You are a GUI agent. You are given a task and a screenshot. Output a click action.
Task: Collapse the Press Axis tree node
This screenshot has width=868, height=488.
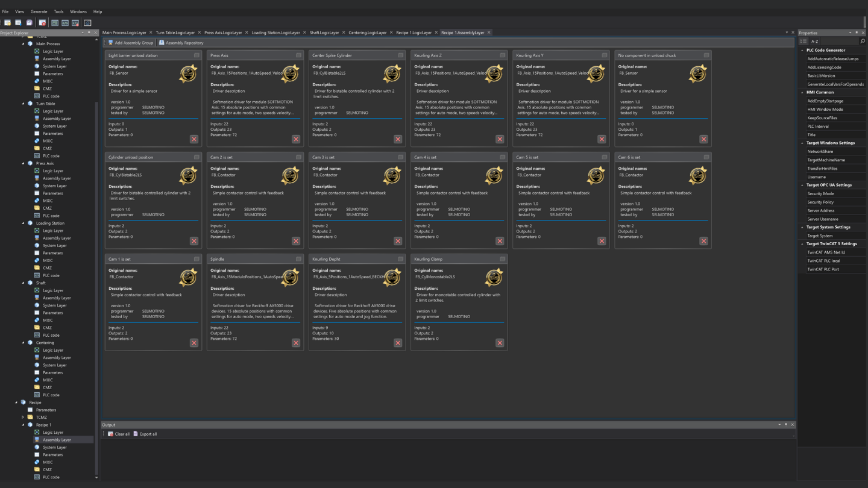click(24, 163)
